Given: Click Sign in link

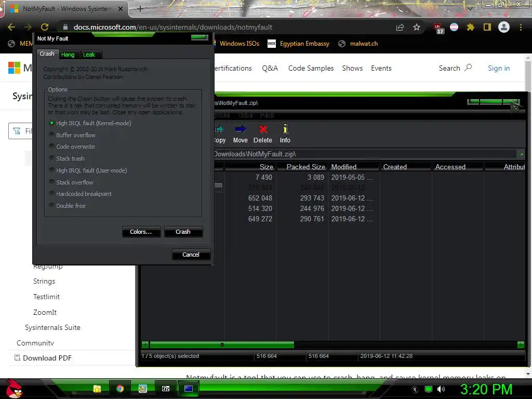Looking at the screenshot, I should click(x=499, y=68).
